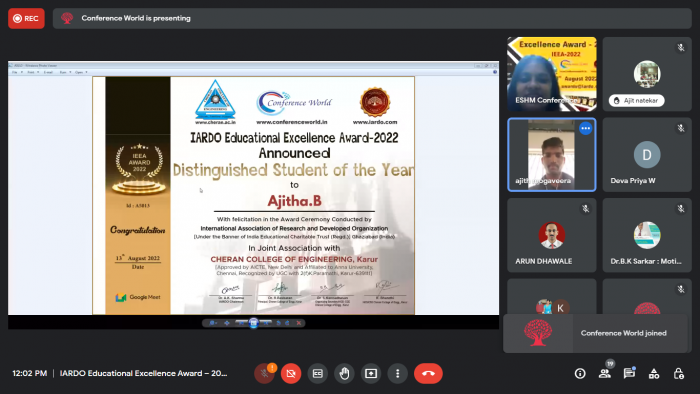Toggle the camera off button
The height and width of the screenshot is (394, 700).
(x=291, y=373)
